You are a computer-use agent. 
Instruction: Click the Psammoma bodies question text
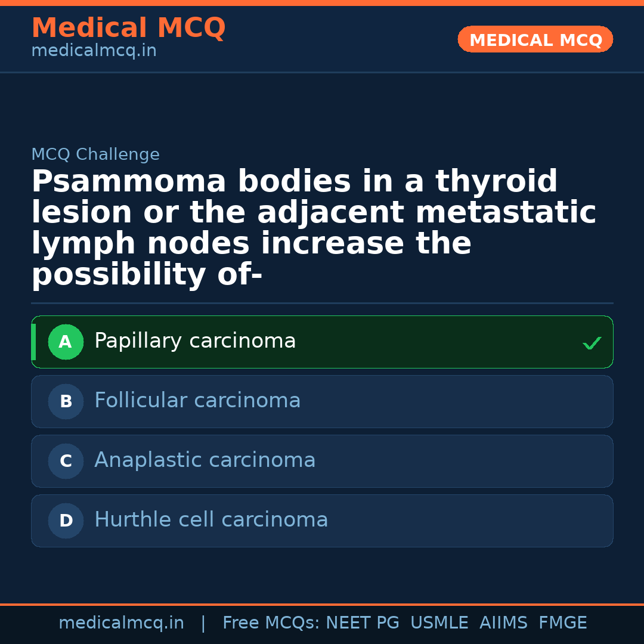[314, 228]
